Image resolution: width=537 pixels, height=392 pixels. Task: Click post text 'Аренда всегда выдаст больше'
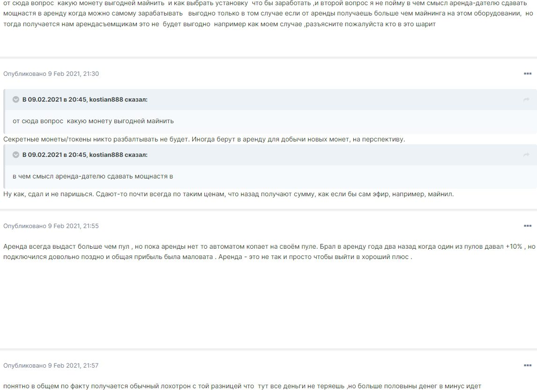pyautogui.click(x=269, y=251)
